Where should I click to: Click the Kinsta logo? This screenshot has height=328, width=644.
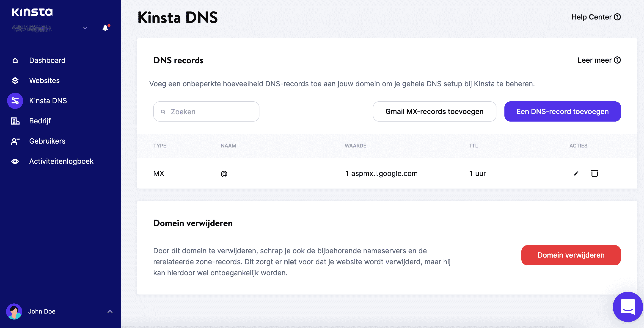[33, 12]
